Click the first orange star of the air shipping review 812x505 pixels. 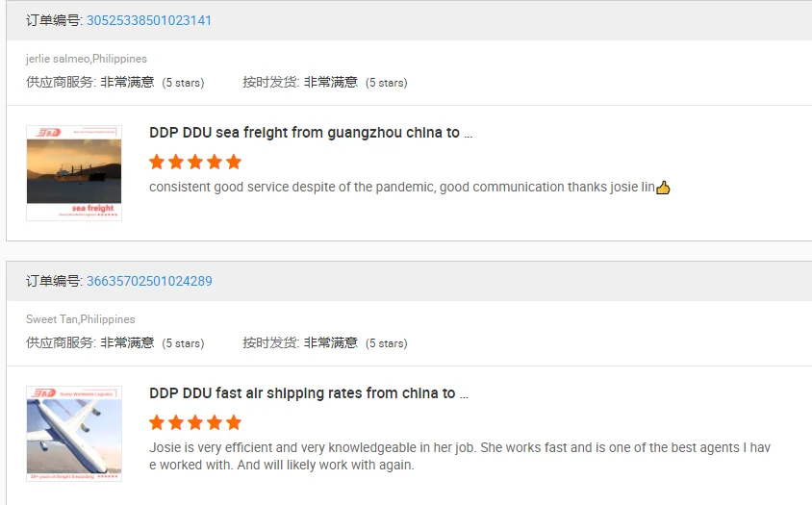tap(157, 422)
